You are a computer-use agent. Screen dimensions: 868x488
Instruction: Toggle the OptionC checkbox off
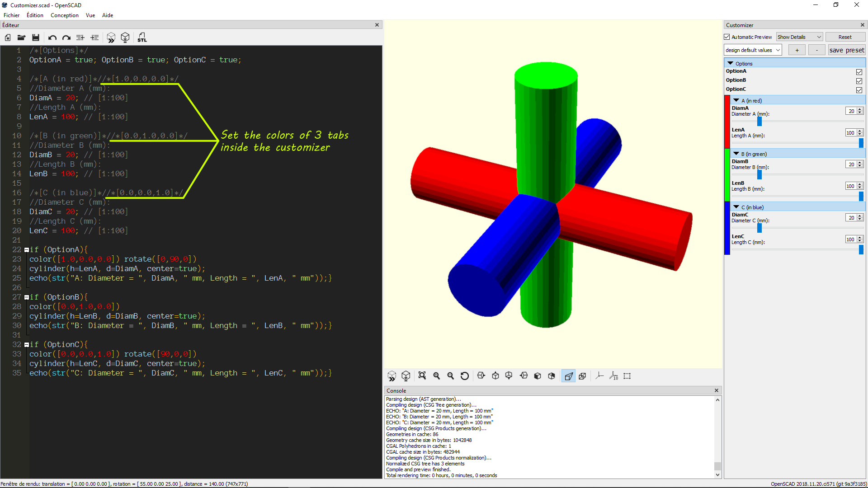tap(859, 90)
